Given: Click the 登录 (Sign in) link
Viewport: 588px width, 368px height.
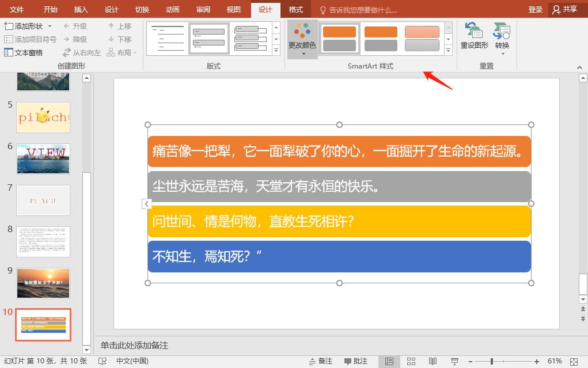Looking at the screenshot, I should tap(535, 9).
